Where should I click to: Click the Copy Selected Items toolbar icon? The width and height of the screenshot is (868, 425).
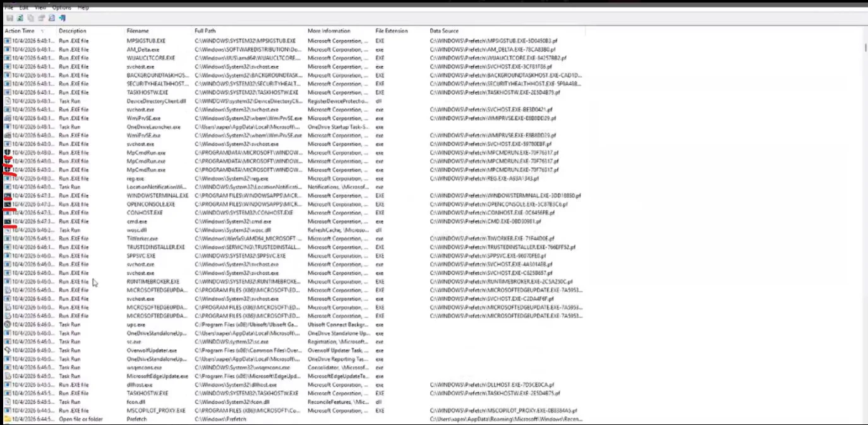[x=30, y=18]
